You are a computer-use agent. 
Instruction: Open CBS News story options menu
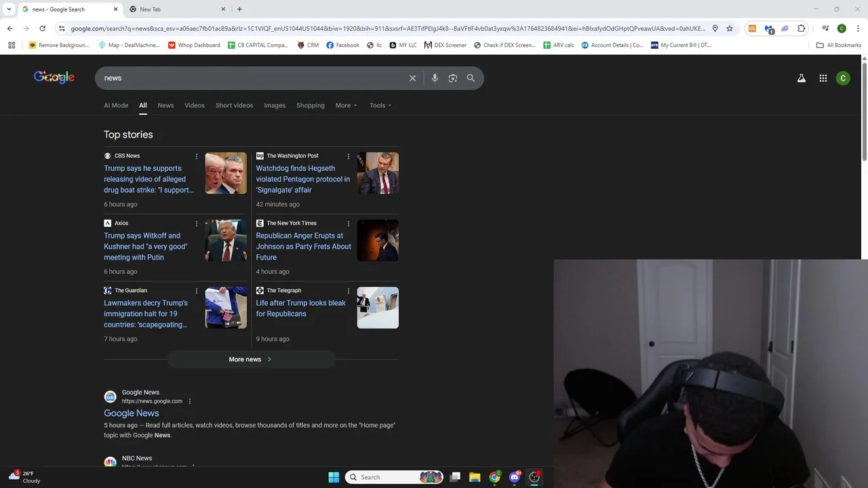pyautogui.click(x=197, y=156)
